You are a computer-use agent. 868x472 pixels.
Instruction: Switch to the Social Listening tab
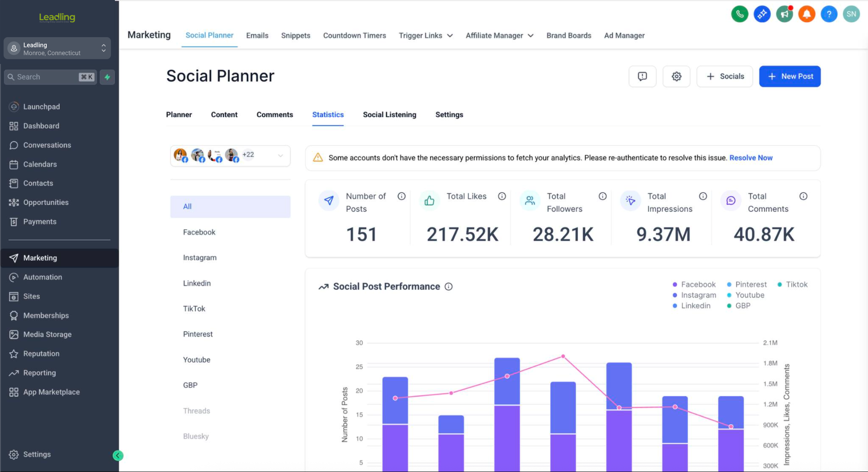tap(389, 115)
